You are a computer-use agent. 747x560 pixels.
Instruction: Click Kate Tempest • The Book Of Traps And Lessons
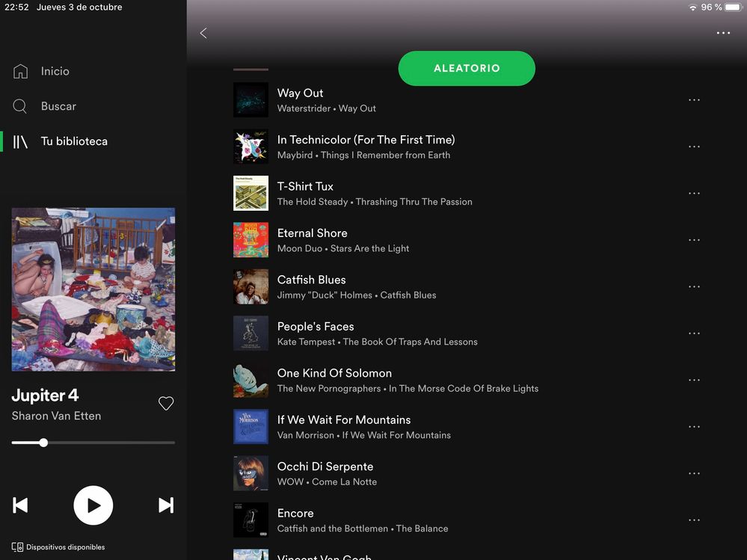click(378, 342)
